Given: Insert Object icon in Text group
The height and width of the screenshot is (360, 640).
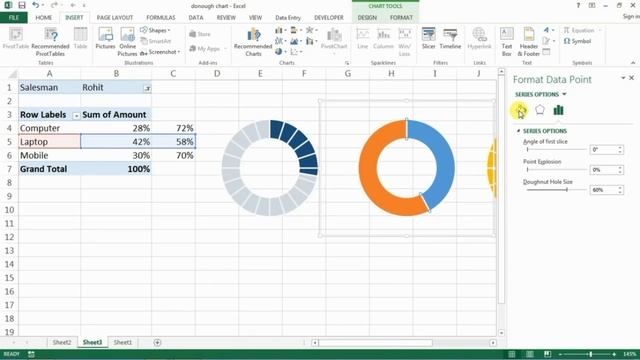Looking at the screenshot, I should 547,52.
